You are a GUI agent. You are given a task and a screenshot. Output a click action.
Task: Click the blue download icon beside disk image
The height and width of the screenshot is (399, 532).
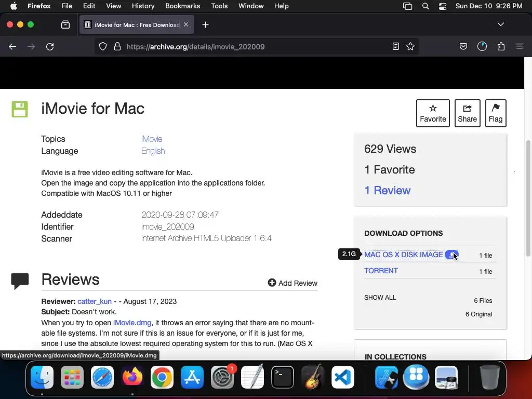(x=451, y=255)
